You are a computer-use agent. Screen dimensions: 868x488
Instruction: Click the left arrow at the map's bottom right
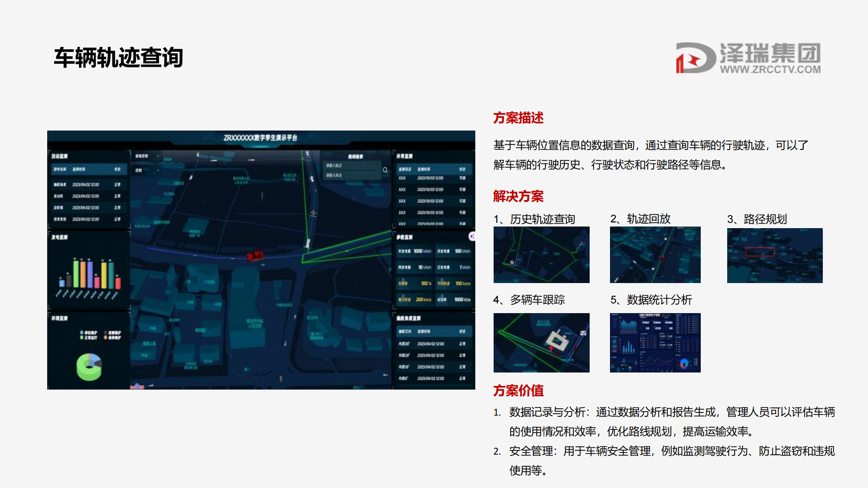[x=385, y=375]
